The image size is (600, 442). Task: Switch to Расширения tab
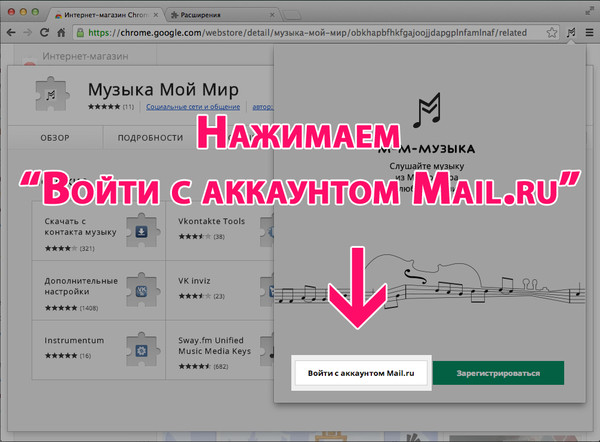coord(222,15)
